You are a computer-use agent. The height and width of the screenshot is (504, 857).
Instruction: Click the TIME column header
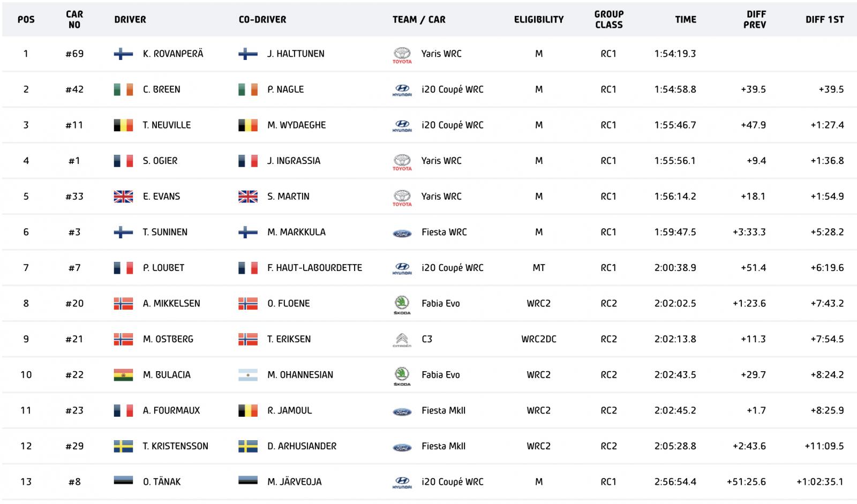point(686,20)
